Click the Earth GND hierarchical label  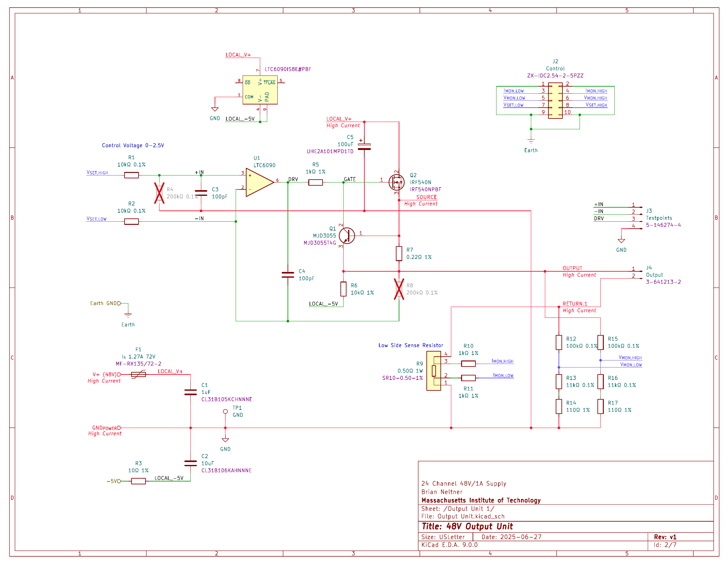(x=105, y=303)
